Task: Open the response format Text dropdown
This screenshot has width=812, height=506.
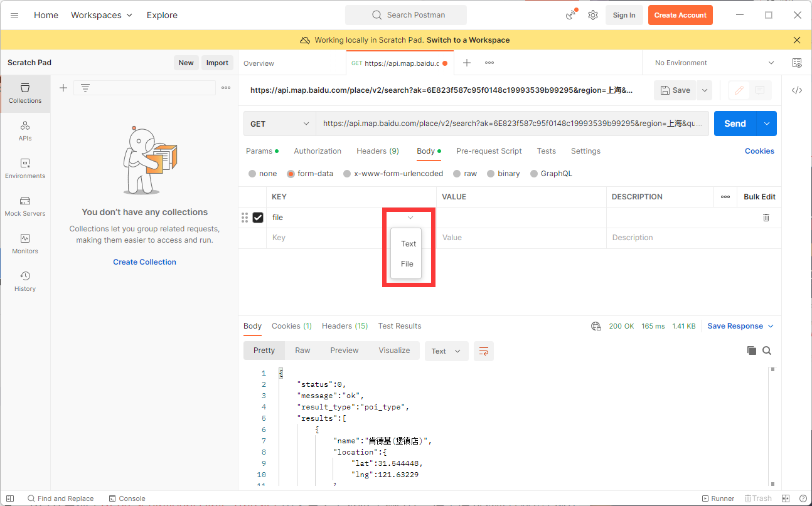Action: pos(446,351)
